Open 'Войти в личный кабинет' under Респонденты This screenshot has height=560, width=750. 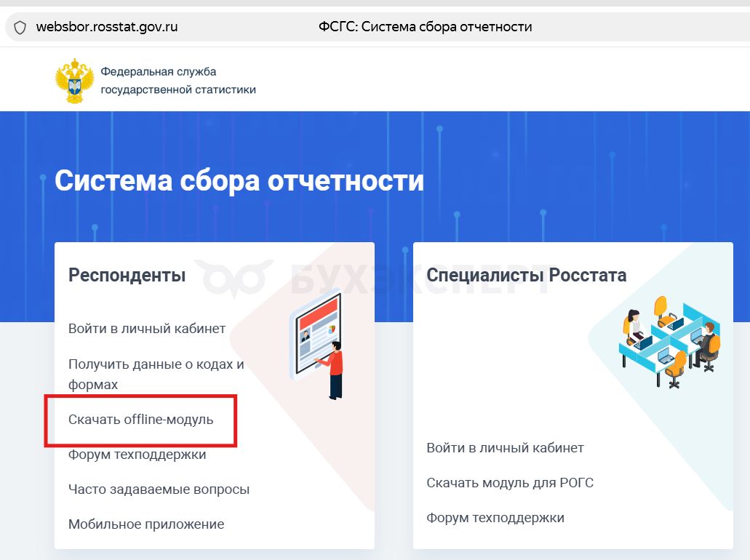point(147,329)
